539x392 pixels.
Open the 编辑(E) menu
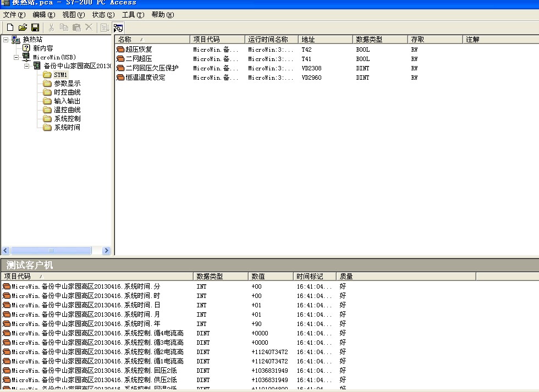pyautogui.click(x=43, y=15)
